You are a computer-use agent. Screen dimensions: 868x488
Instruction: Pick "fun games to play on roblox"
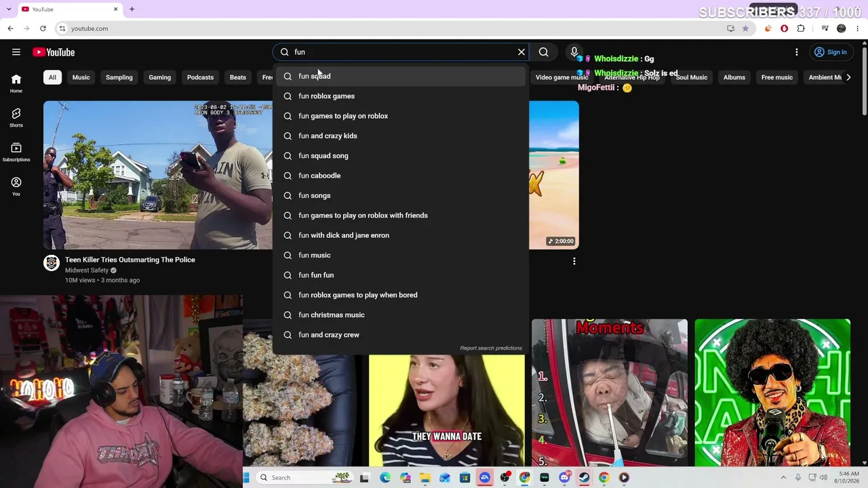point(401,116)
